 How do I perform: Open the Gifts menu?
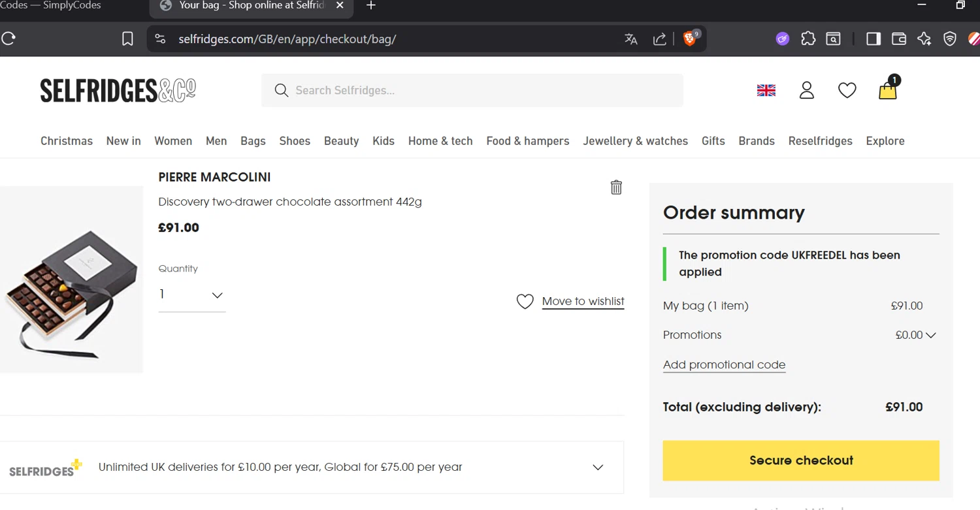pos(713,141)
